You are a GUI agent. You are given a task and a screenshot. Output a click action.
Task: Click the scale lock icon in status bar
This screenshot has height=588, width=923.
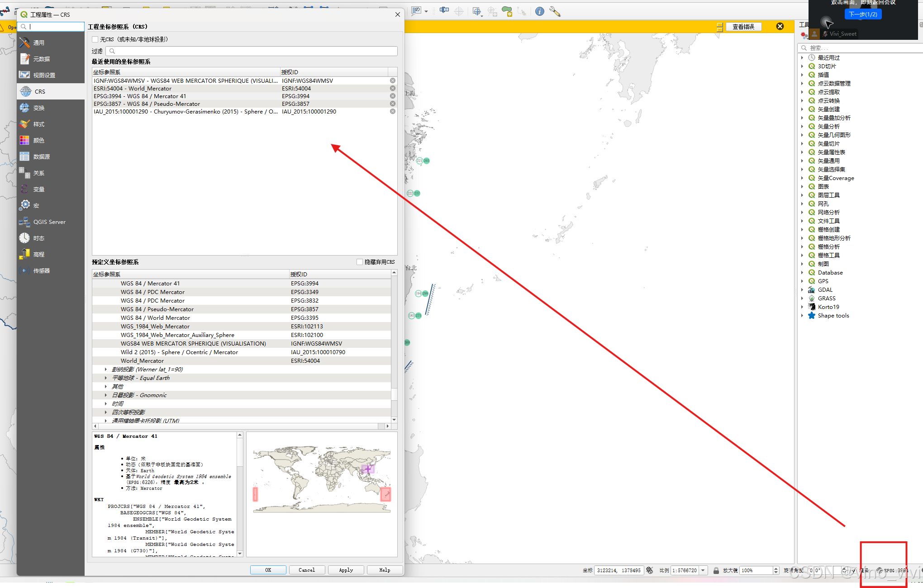(x=716, y=570)
